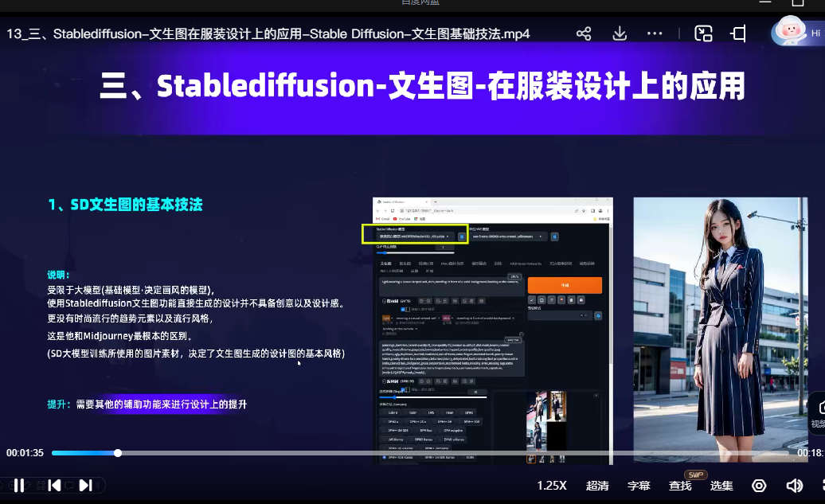
Task: Click the elapsed time 00:01:35
Action: click(x=25, y=453)
